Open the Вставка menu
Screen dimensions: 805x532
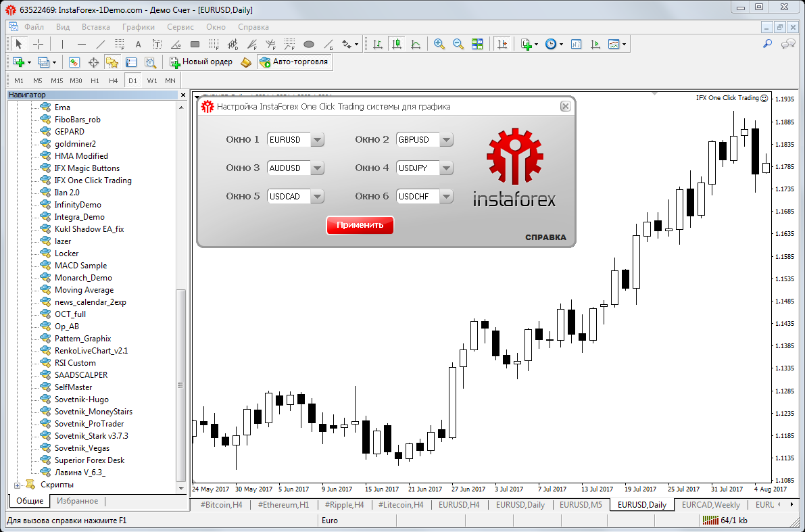pos(96,27)
